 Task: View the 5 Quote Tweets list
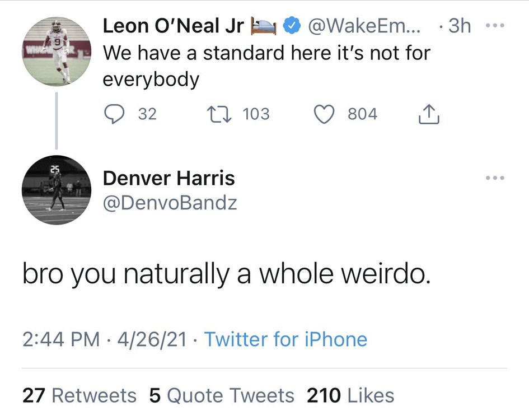222,395
